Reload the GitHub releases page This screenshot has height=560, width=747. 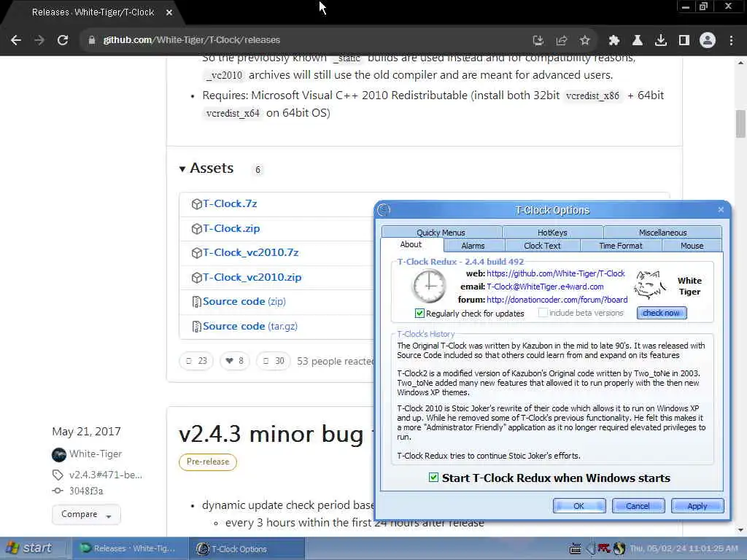click(63, 40)
